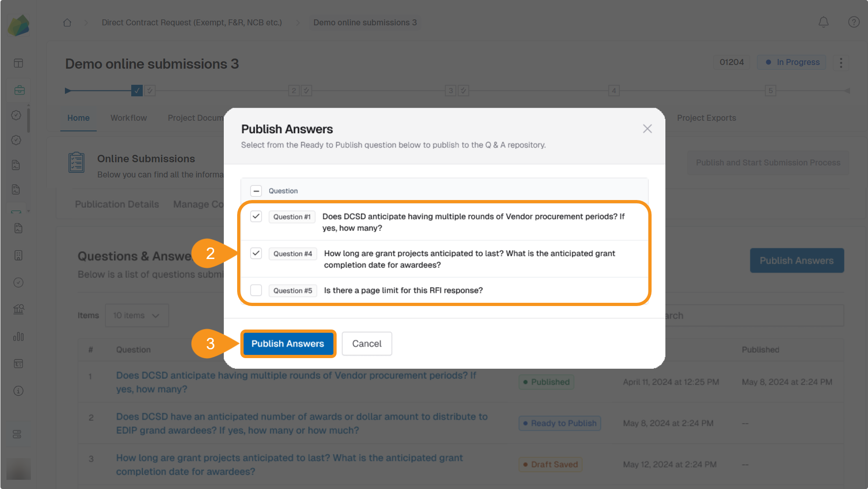This screenshot has height=489, width=868.
Task: Select the dashboard grid icon at sidebar top
Action: tap(18, 63)
